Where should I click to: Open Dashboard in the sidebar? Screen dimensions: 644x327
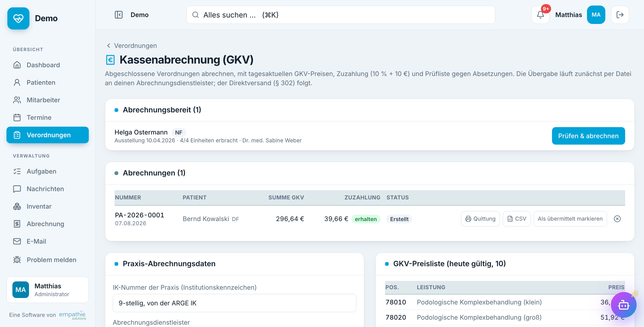[x=48, y=65]
